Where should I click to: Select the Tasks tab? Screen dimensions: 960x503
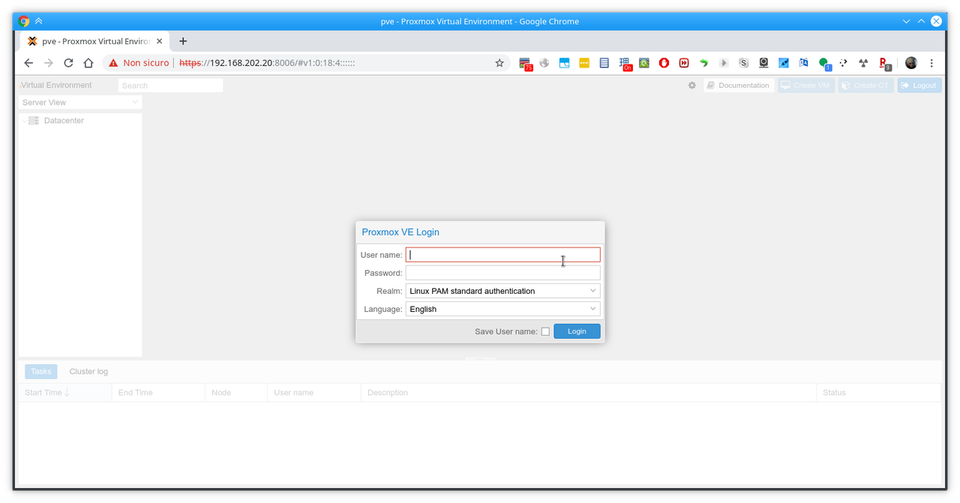point(41,371)
